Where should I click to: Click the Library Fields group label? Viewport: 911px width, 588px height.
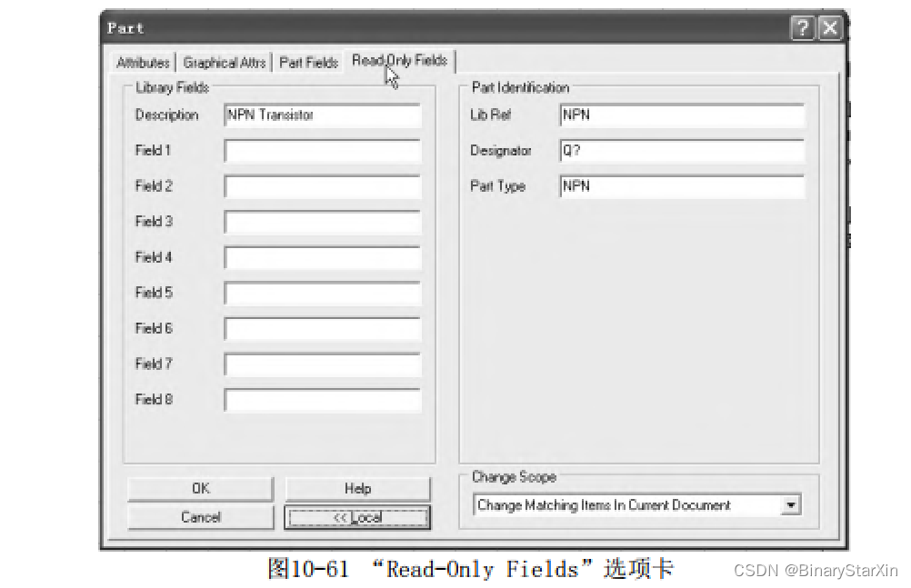point(172,88)
